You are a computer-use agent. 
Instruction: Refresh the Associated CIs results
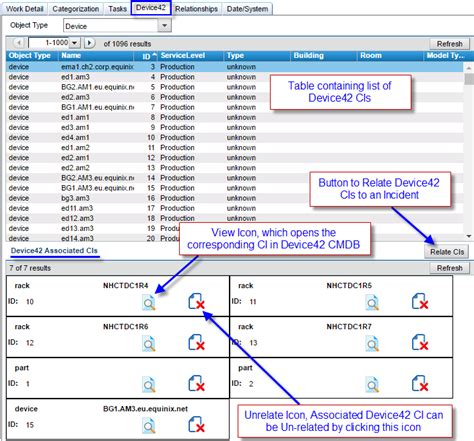449,268
